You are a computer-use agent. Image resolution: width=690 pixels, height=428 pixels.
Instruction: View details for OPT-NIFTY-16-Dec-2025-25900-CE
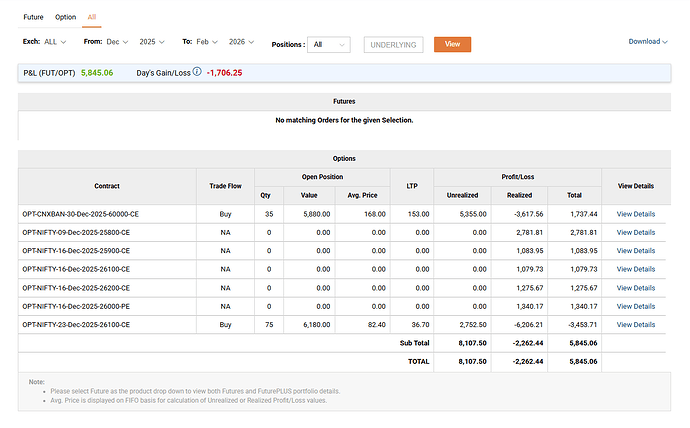[635, 251]
